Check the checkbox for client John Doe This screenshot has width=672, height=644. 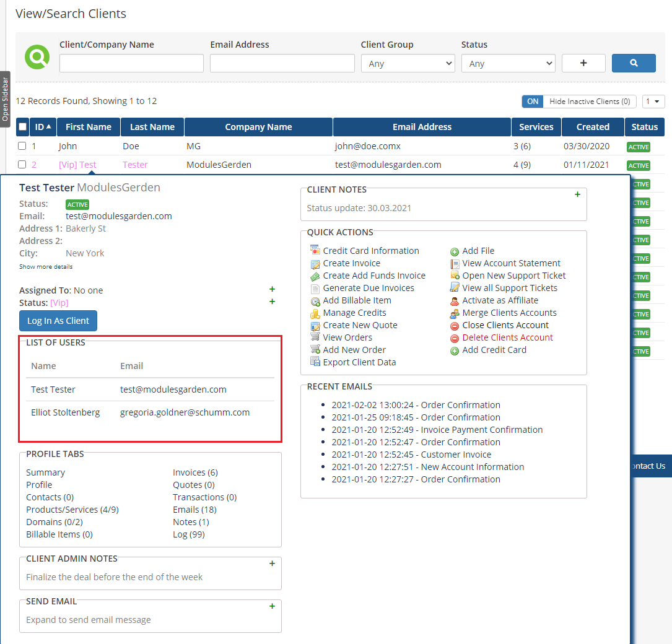tap(22, 146)
